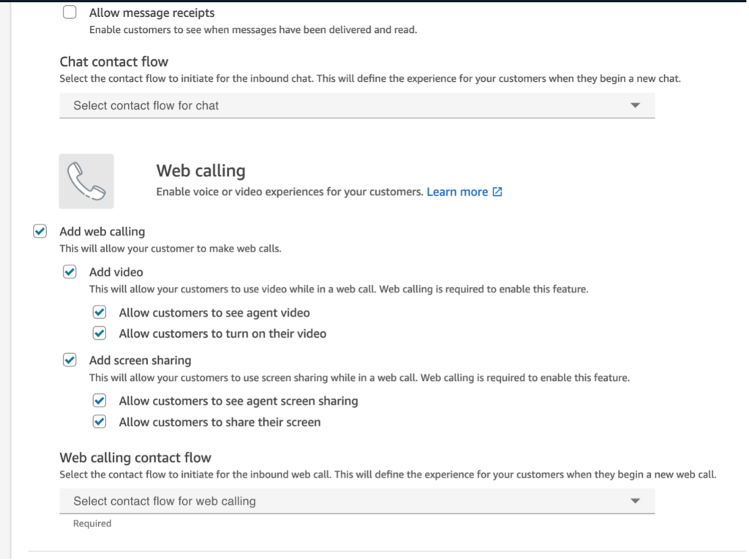Click the caret arrow in chat contact flow field
The height and width of the screenshot is (560, 749).
635,105
